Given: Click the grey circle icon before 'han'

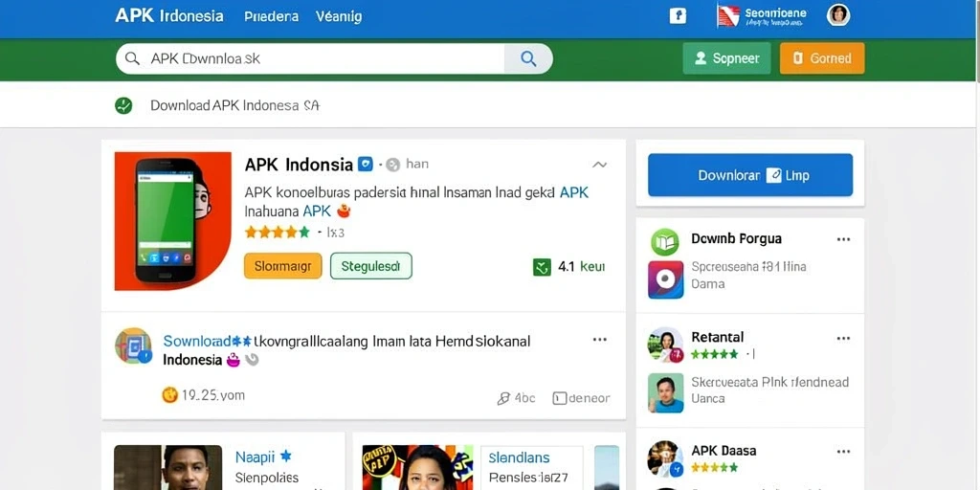Looking at the screenshot, I should pos(392,165).
